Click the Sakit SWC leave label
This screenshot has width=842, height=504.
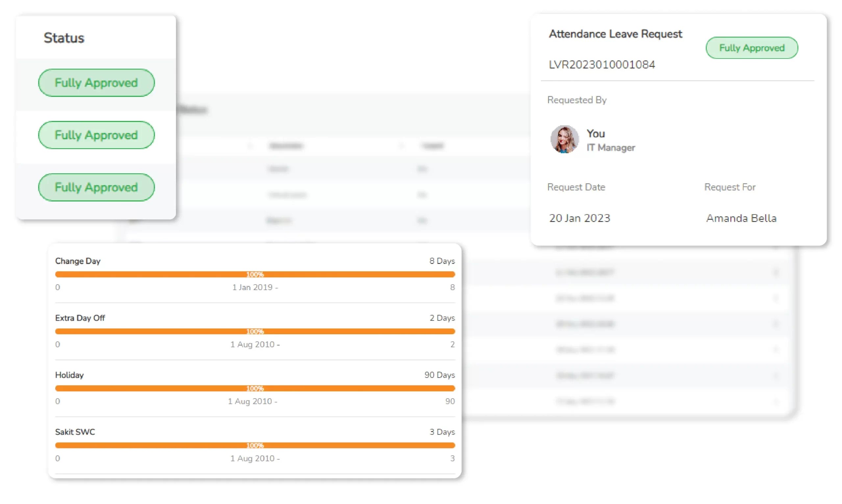point(75,432)
